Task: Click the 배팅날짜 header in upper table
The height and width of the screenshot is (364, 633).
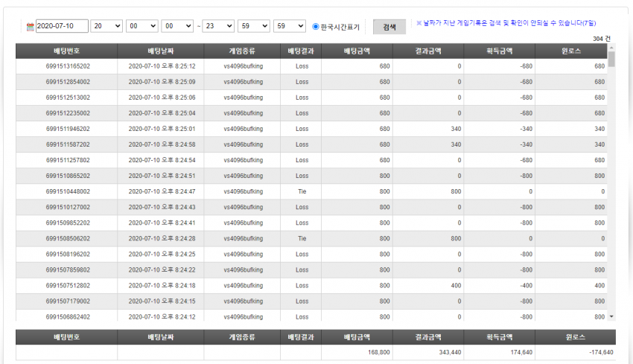Action: tap(161, 51)
